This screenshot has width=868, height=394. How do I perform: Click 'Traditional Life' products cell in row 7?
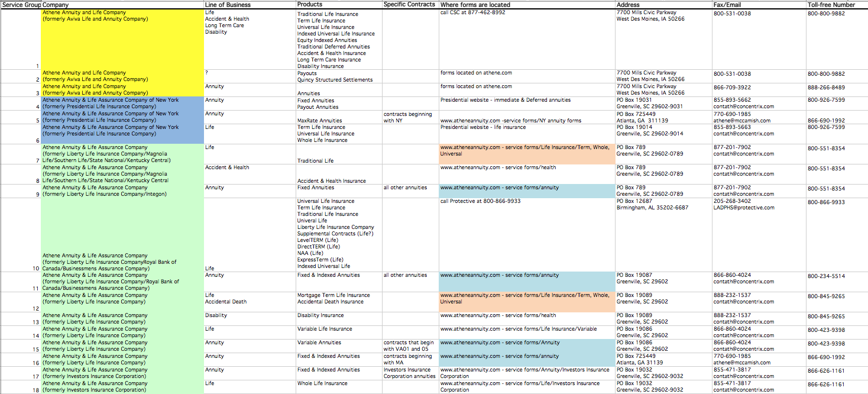338,154
